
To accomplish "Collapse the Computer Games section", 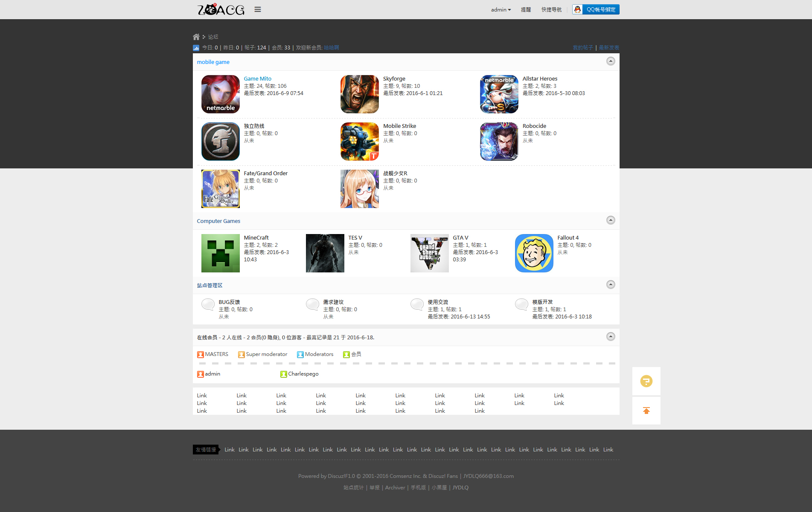I will pyautogui.click(x=611, y=220).
